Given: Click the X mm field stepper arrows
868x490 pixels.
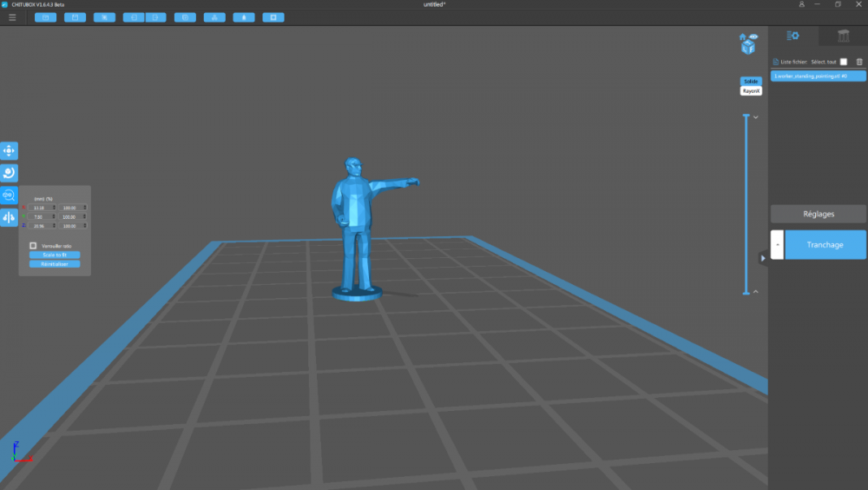Looking at the screenshot, I should (x=54, y=208).
